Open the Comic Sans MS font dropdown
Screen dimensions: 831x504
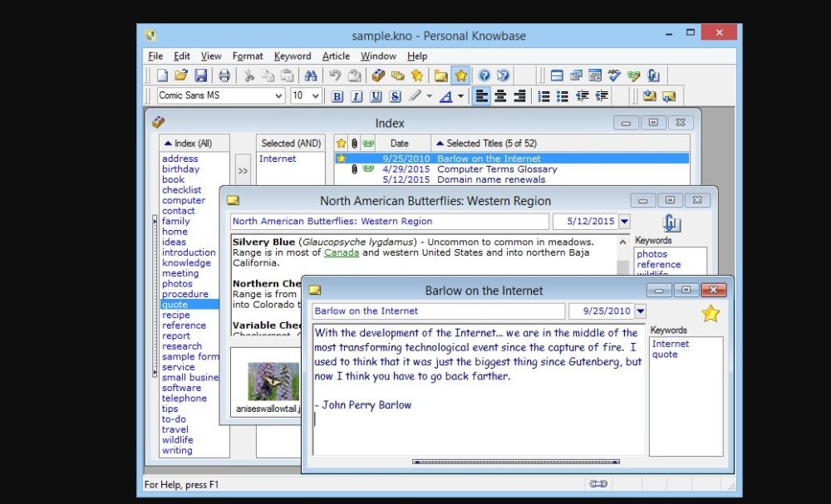click(x=278, y=96)
